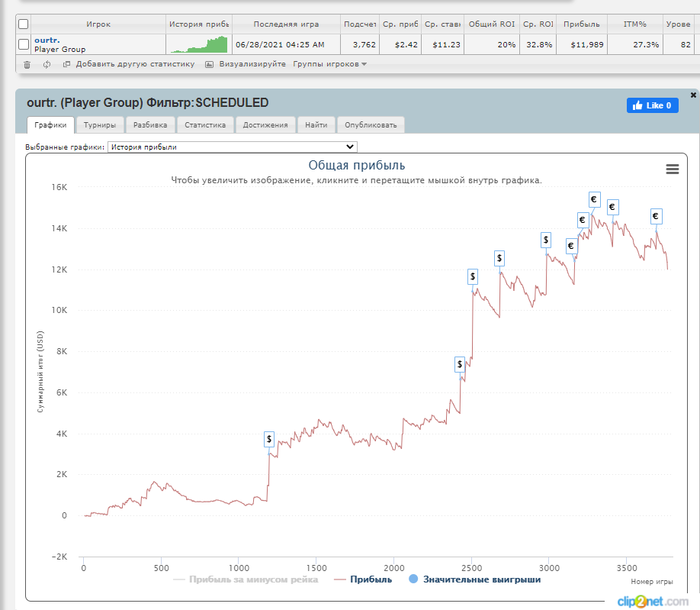The height and width of the screenshot is (610, 700).
Task: Click the date 06/28/2021 04:25 AM
Action: 280,45
